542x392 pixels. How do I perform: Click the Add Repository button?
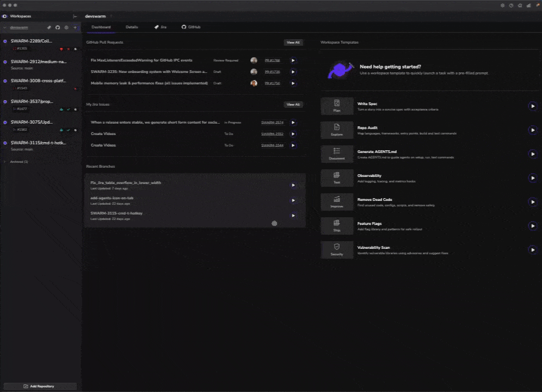coord(40,386)
